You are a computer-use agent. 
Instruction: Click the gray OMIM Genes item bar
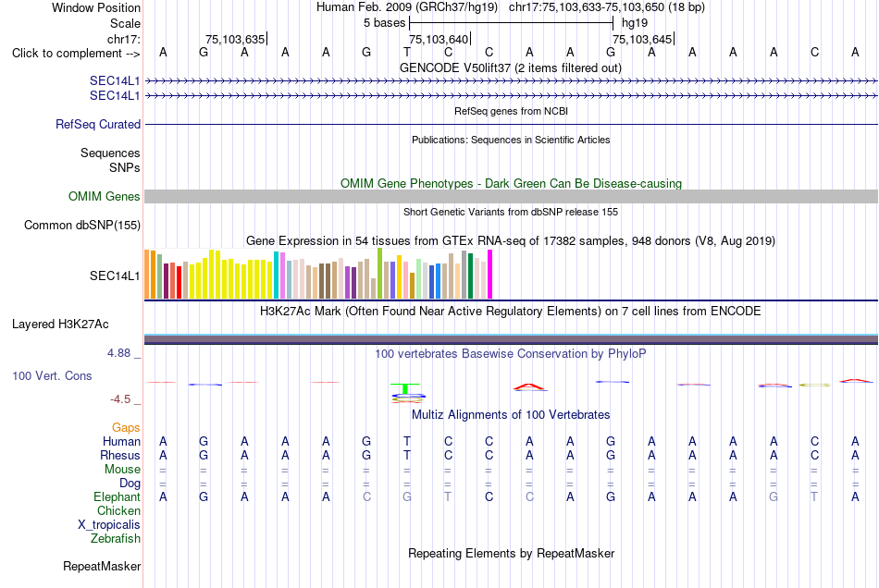511,197
